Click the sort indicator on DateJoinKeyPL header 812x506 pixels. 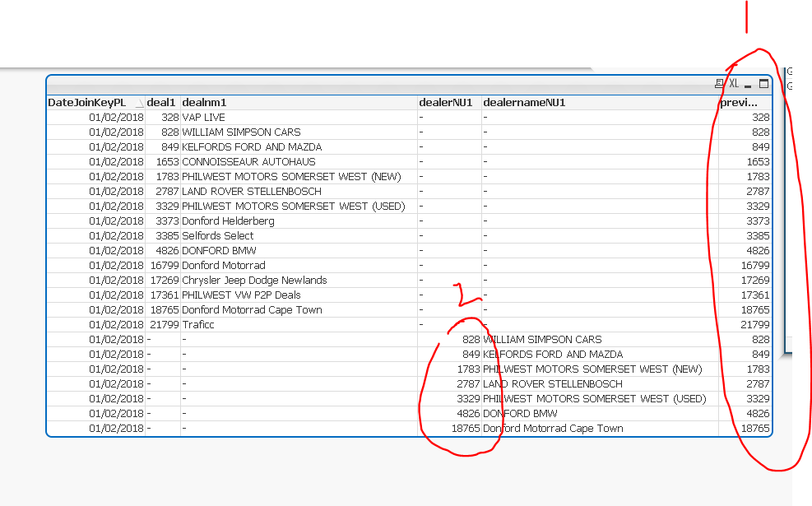point(139,104)
